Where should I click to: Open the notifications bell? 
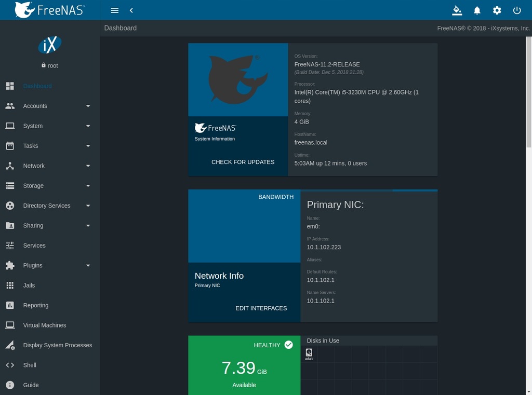pyautogui.click(x=477, y=10)
